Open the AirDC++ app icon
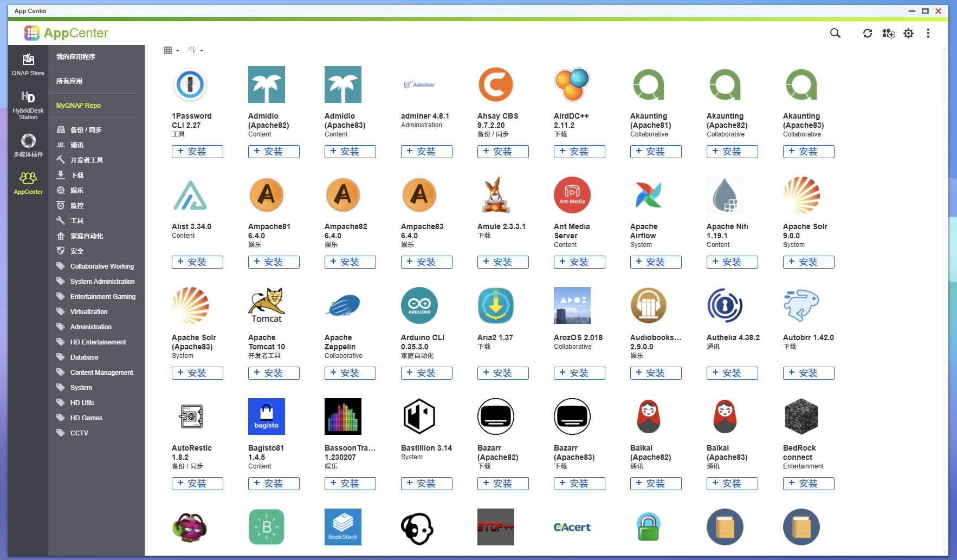Image resolution: width=957 pixels, height=560 pixels. tap(572, 85)
